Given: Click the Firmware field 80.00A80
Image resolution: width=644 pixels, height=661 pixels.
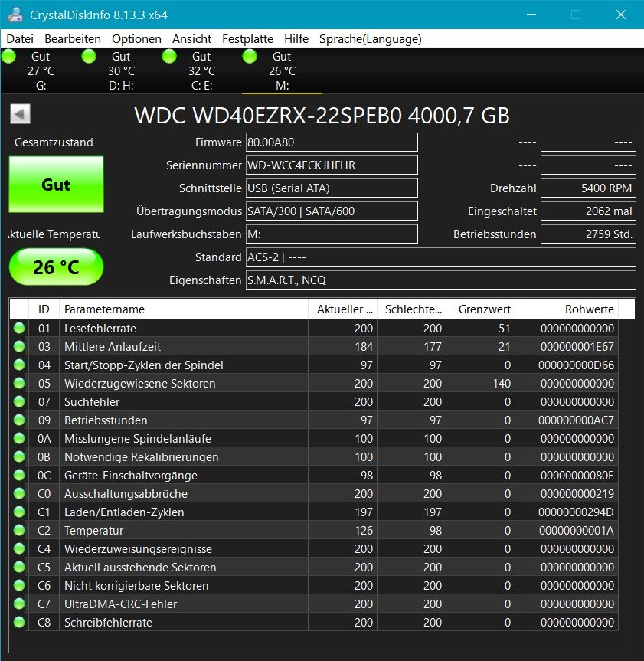Looking at the screenshot, I should pos(332,142).
